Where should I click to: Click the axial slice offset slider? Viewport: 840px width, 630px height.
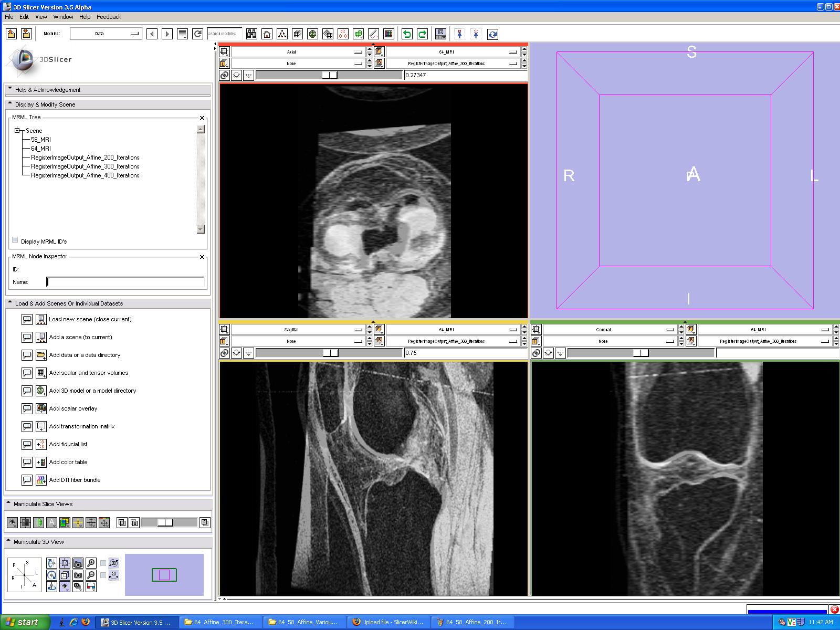(330, 75)
